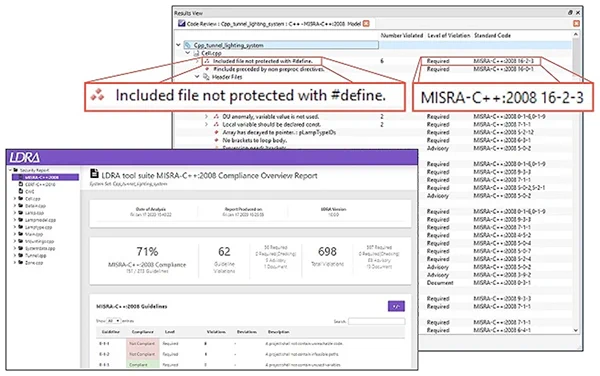Close the Code Review tab with its orange X
The width and height of the screenshot is (600, 376).
pyautogui.click(x=366, y=23)
